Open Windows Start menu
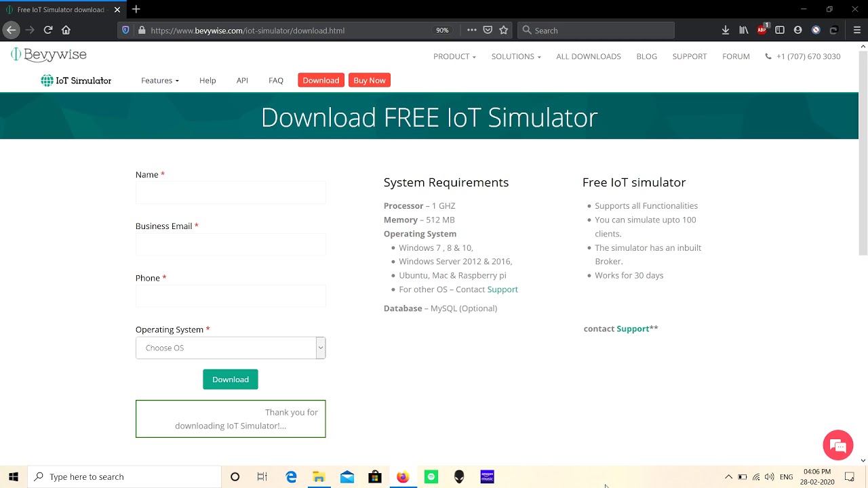 [x=14, y=477]
